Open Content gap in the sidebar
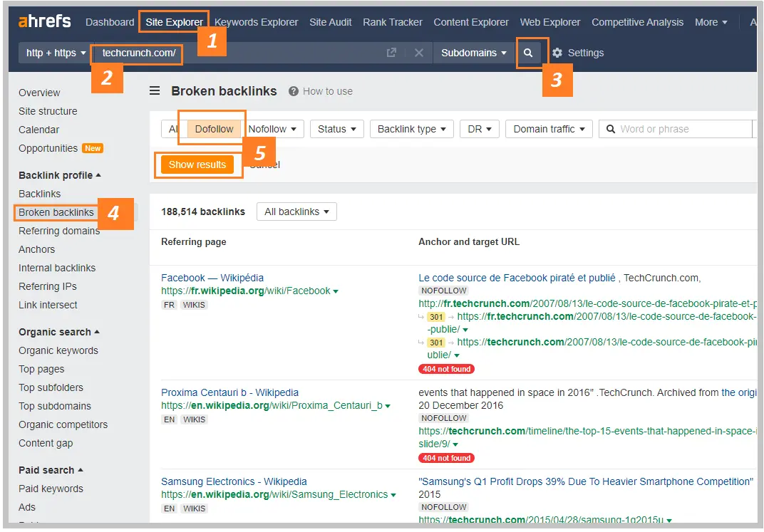 coord(46,443)
